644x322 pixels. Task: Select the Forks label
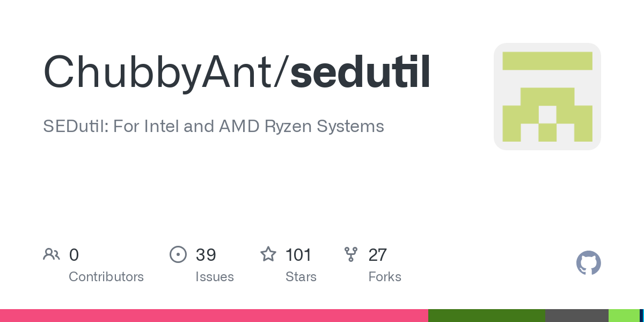point(385,277)
